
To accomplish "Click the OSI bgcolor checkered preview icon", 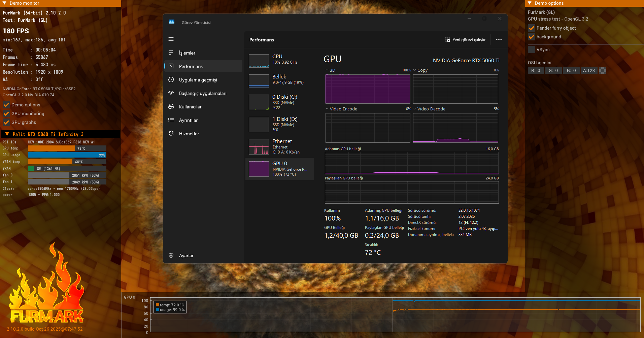I will pos(603,70).
